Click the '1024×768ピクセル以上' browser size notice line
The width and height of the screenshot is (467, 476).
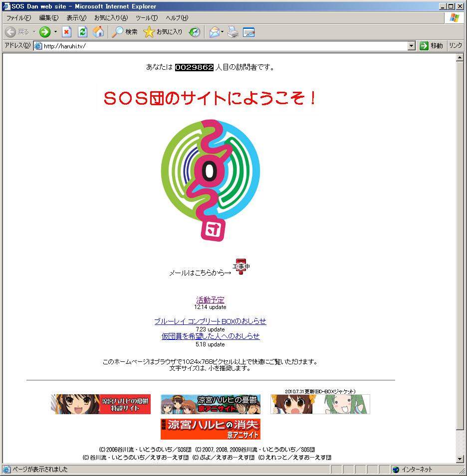210,361
